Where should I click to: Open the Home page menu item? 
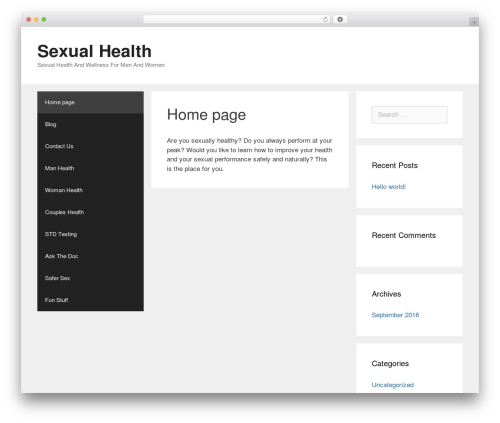(90, 102)
